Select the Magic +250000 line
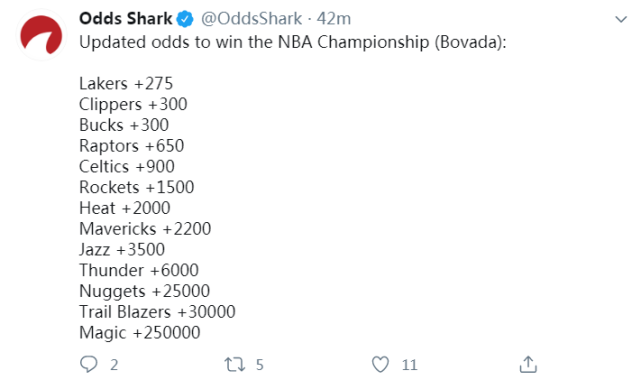The image size is (641, 380). tap(140, 333)
